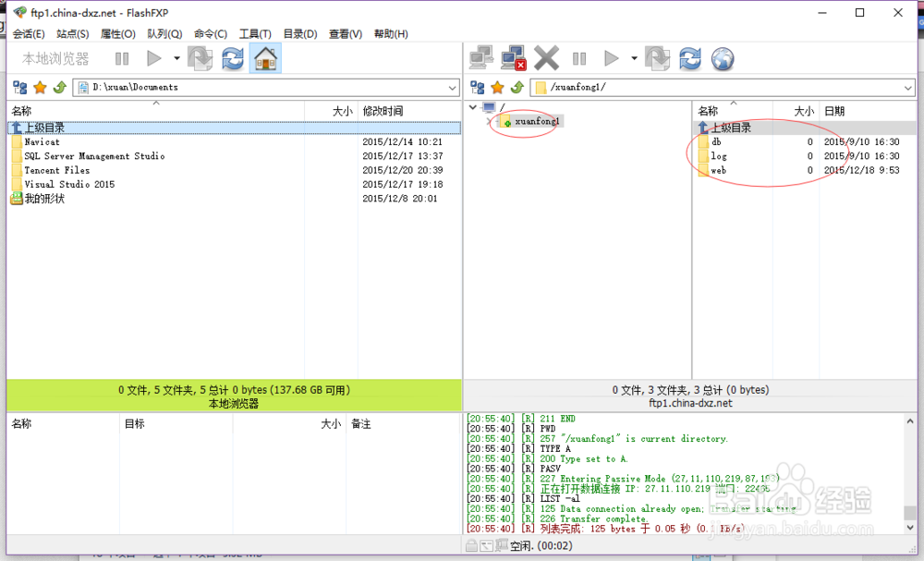
Task: Click the local pane pause button
Action: tap(122, 58)
